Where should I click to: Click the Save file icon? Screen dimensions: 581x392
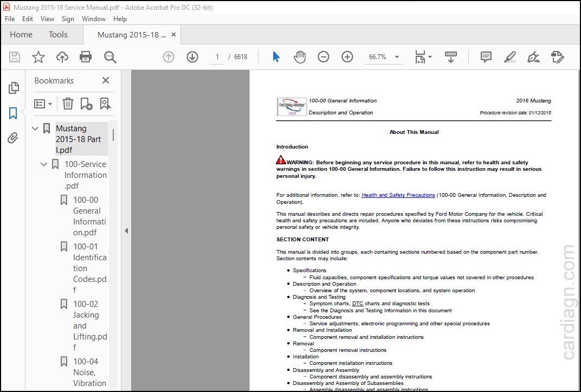pyautogui.click(x=15, y=57)
